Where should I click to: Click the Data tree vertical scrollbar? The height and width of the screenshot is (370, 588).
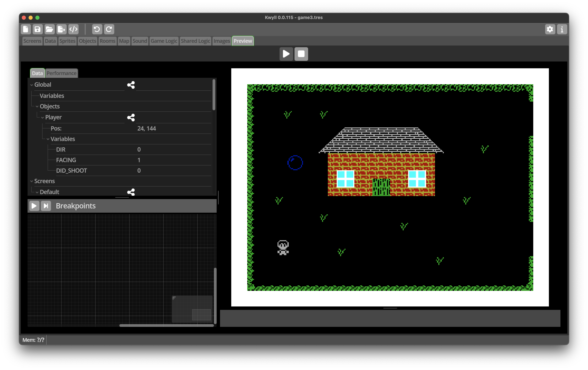coord(214,95)
